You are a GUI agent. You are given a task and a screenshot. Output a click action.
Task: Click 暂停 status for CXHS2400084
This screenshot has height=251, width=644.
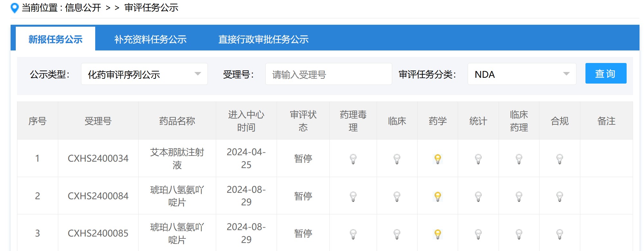[303, 196]
